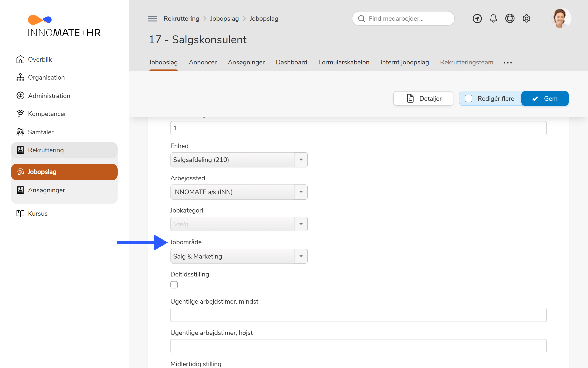Viewport: 588px width, 368px height.
Task: Open the Salgsafdeling (210) combo box
Action: (239, 160)
